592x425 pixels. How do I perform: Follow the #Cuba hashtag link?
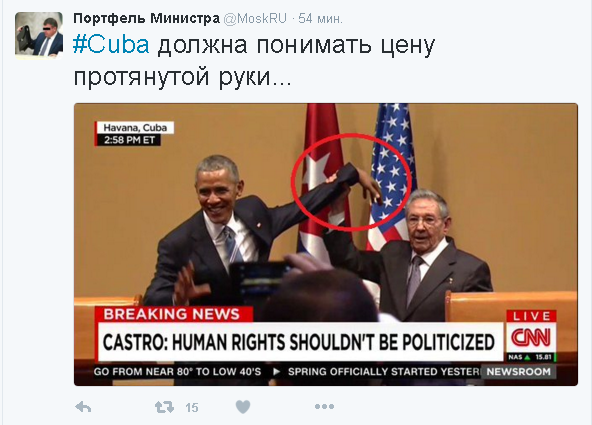point(111,45)
